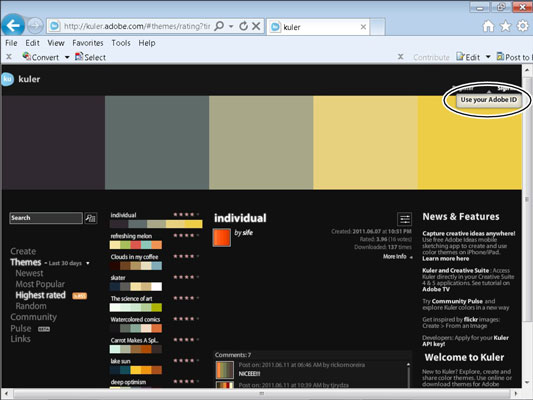Open the Favorites menu
The image size is (533, 400).
[x=88, y=43]
